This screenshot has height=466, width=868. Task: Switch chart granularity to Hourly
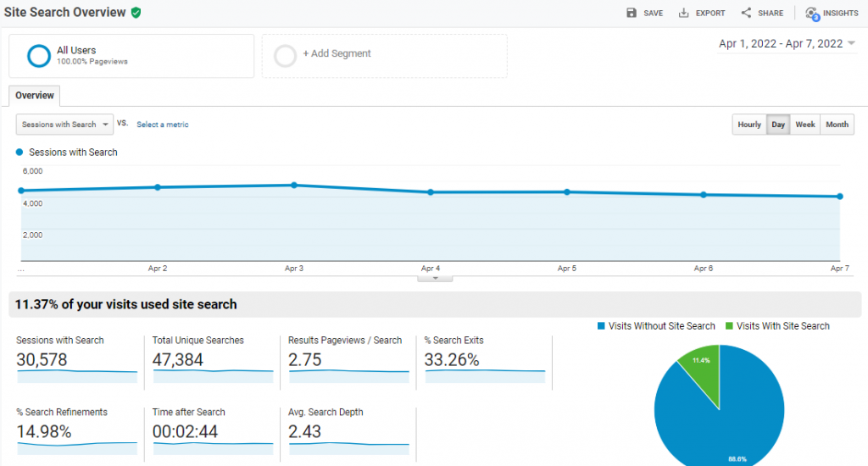click(x=749, y=125)
